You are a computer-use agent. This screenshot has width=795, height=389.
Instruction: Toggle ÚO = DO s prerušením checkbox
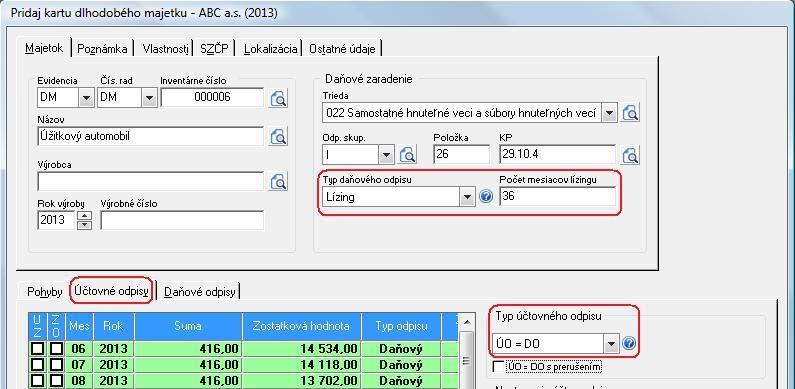pos(499,367)
